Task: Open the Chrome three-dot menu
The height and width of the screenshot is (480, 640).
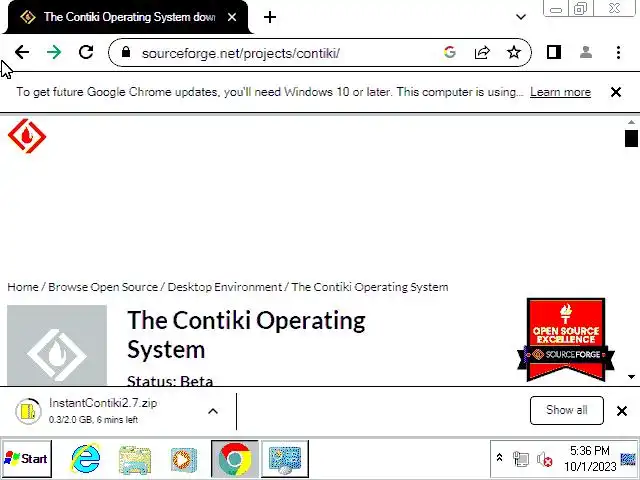Action: (x=618, y=52)
